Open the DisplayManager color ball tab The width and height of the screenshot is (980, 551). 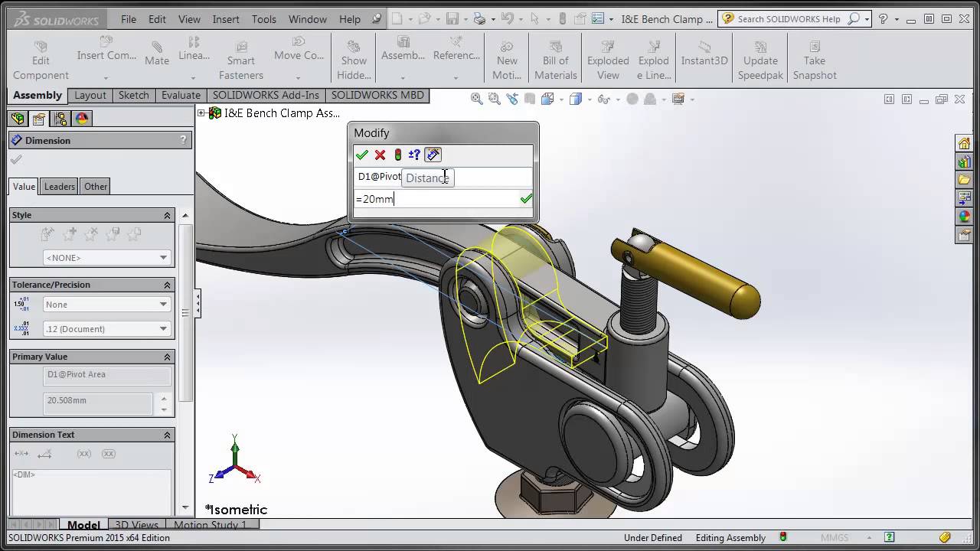[82, 119]
